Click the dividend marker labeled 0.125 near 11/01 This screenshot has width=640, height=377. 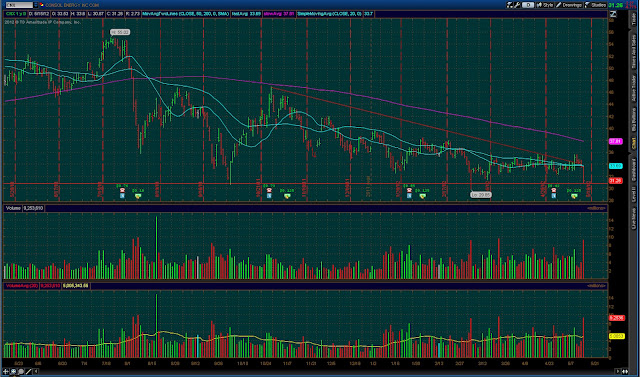(287, 196)
